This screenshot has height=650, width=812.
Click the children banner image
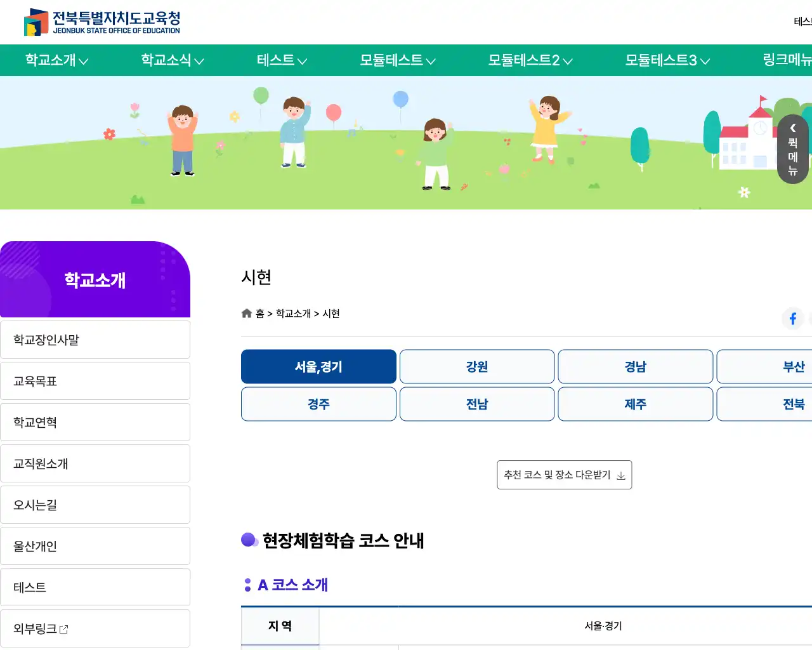tap(406, 143)
